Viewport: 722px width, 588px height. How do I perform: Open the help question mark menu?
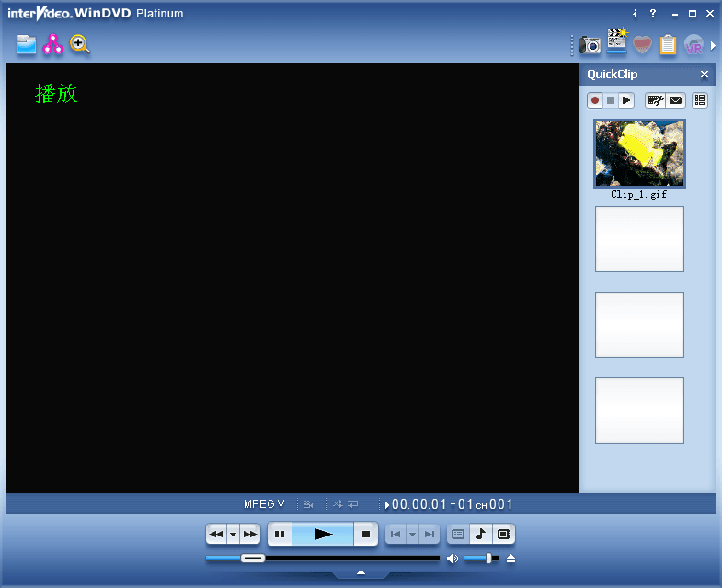[x=653, y=14]
